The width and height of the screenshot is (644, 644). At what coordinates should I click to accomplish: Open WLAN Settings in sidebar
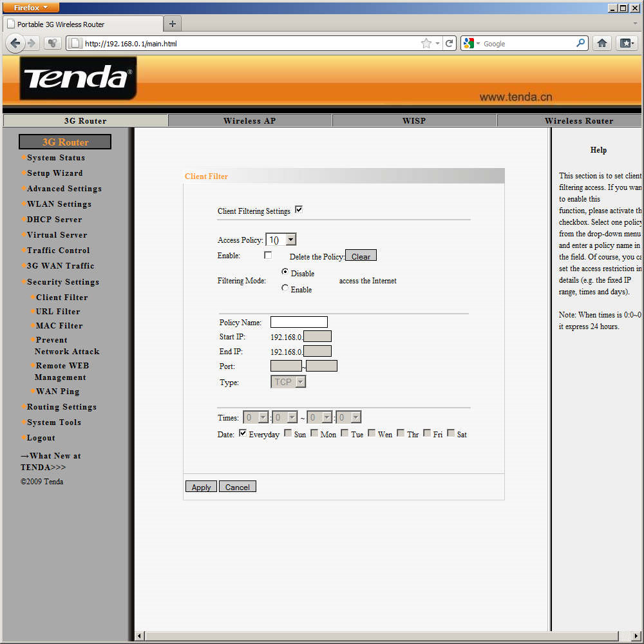tap(59, 204)
